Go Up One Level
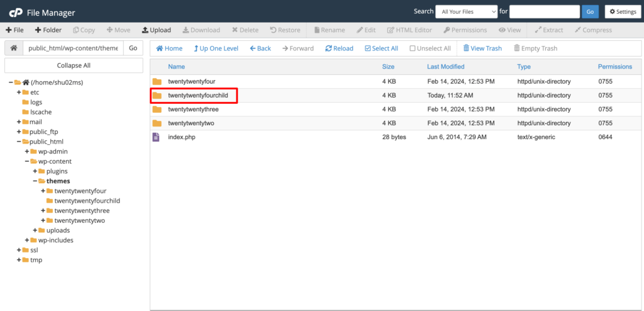Screen dimensions: 644x311 (216, 48)
